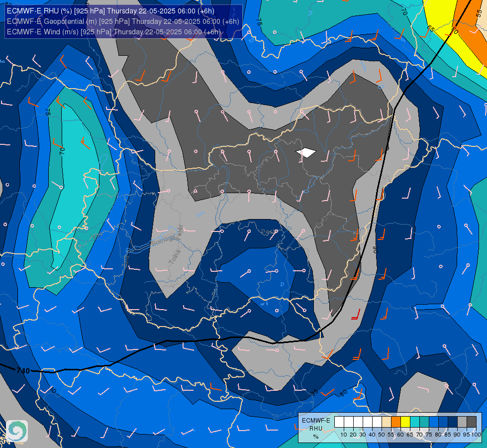The image size is (487, 448).
Task: Click the legend tick label 100
Action: pos(477,435)
